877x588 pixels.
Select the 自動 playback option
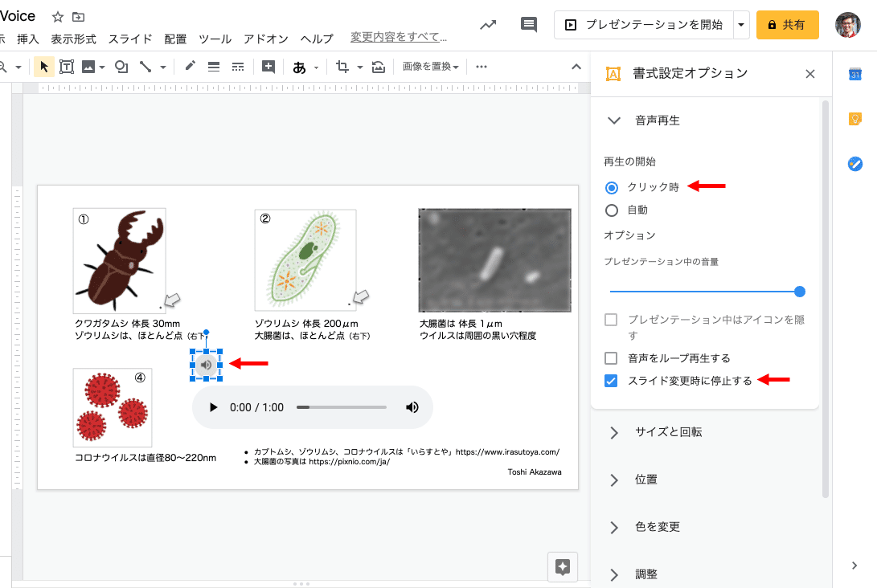pos(612,210)
